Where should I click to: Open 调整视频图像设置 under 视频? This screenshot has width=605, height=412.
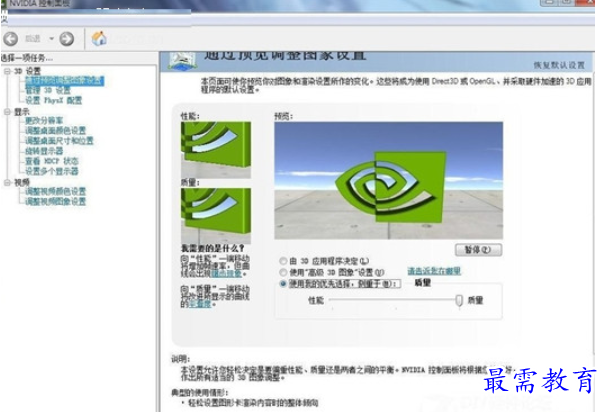(56, 201)
